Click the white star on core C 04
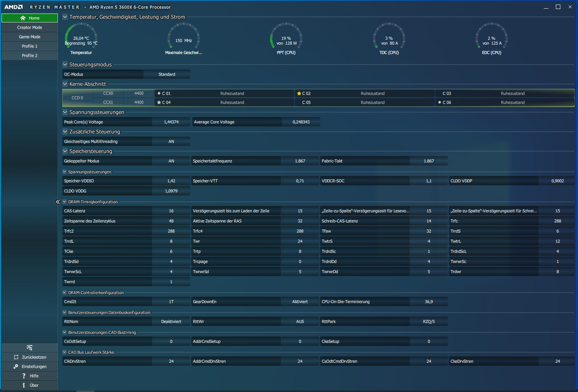The height and width of the screenshot is (392, 578). (159, 102)
